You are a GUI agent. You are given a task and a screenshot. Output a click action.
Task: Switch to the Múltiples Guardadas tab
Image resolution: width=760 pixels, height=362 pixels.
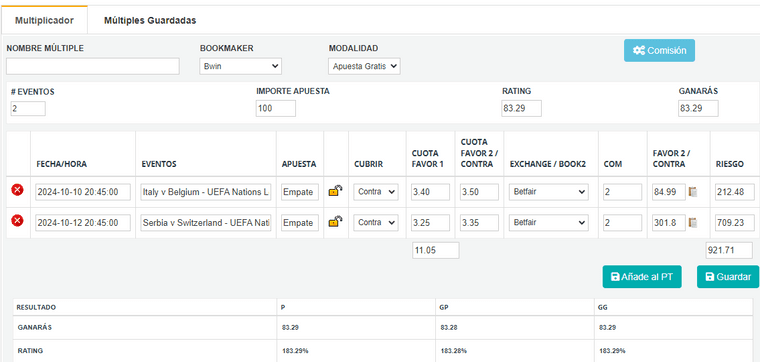click(x=150, y=20)
